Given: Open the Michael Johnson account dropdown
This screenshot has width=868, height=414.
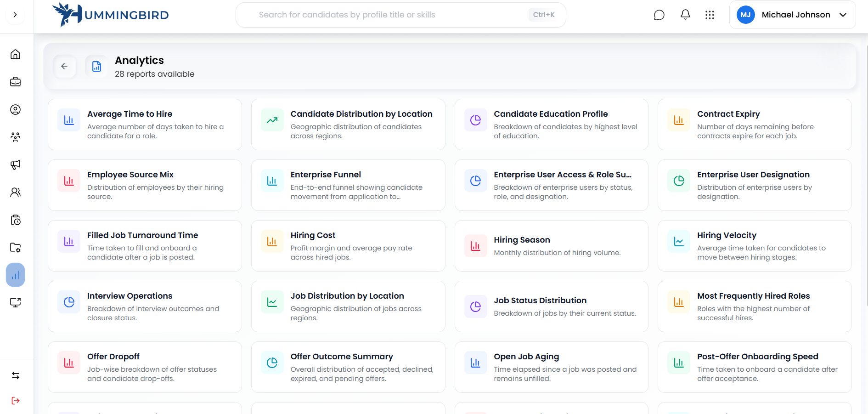Looking at the screenshot, I should pos(792,15).
